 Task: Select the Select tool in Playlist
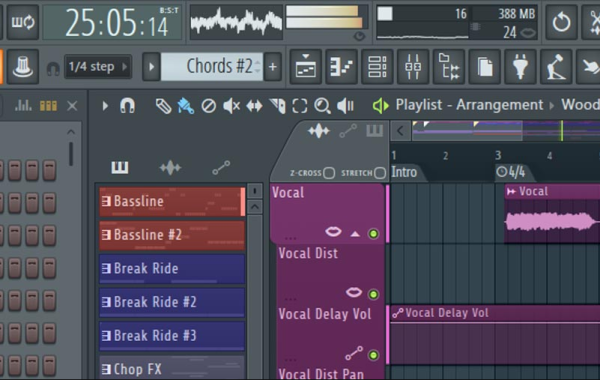point(300,106)
